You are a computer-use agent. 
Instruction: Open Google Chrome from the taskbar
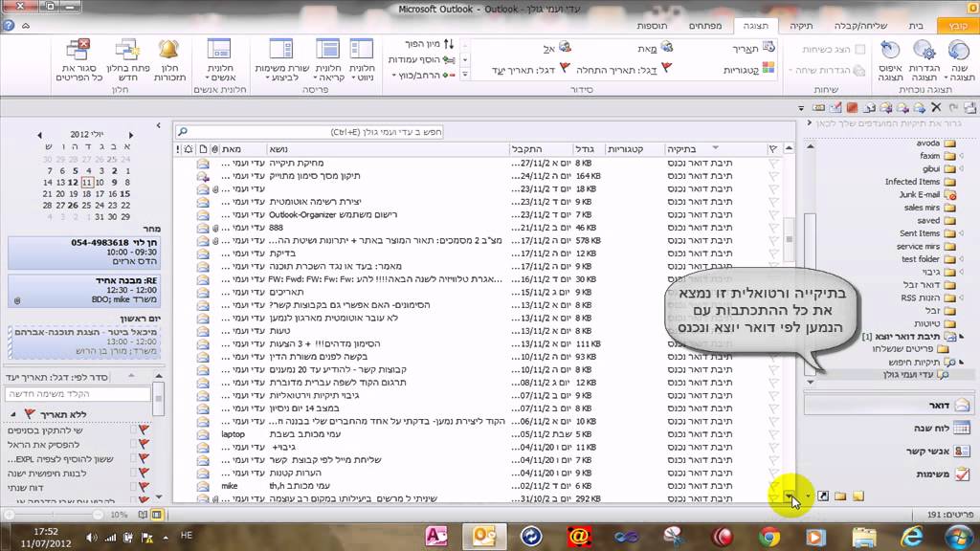[x=769, y=537]
